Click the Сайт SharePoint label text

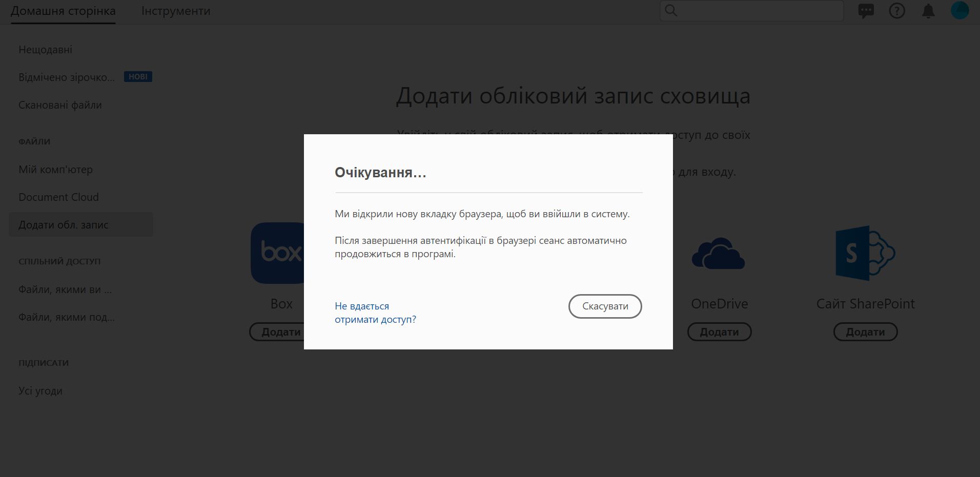click(x=865, y=304)
